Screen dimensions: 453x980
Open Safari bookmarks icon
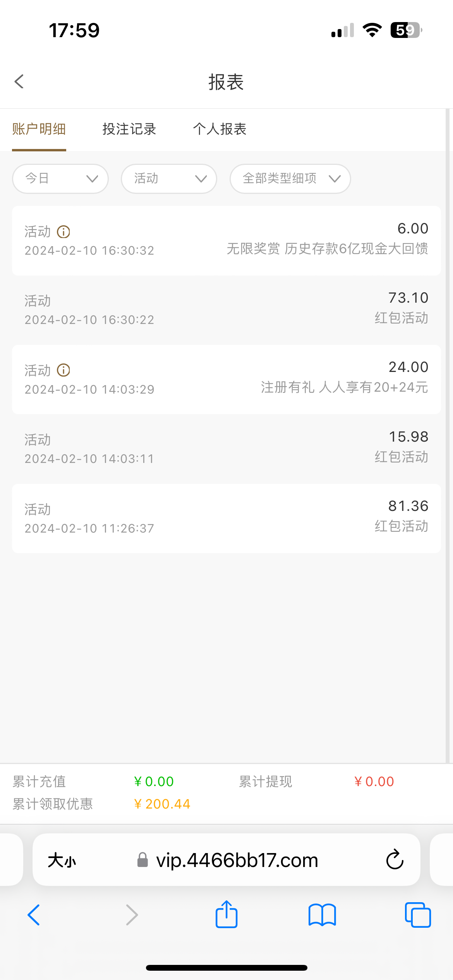point(322,915)
